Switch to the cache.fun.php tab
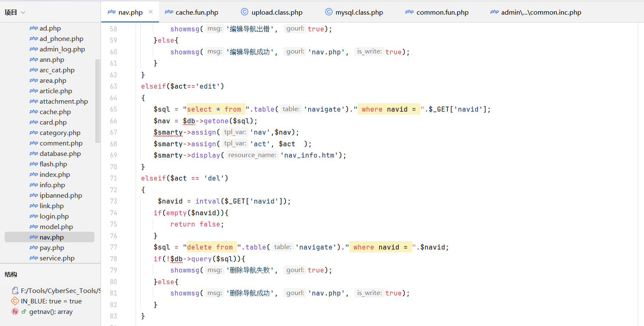The width and height of the screenshot is (644, 326). [x=197, y=13]
